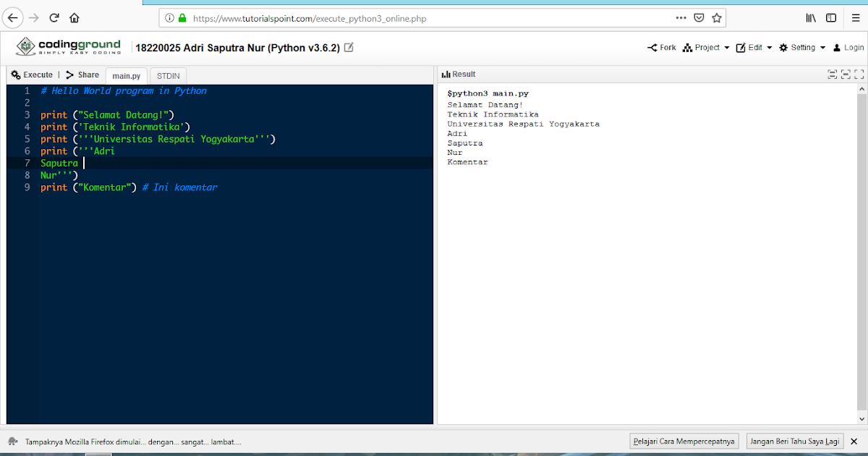Run the code with the Execute icon
Screen dimensions: 868x456
[16, 75]
